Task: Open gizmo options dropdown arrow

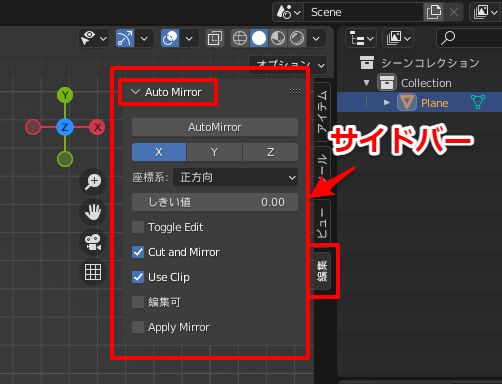Action: (144, 39)
